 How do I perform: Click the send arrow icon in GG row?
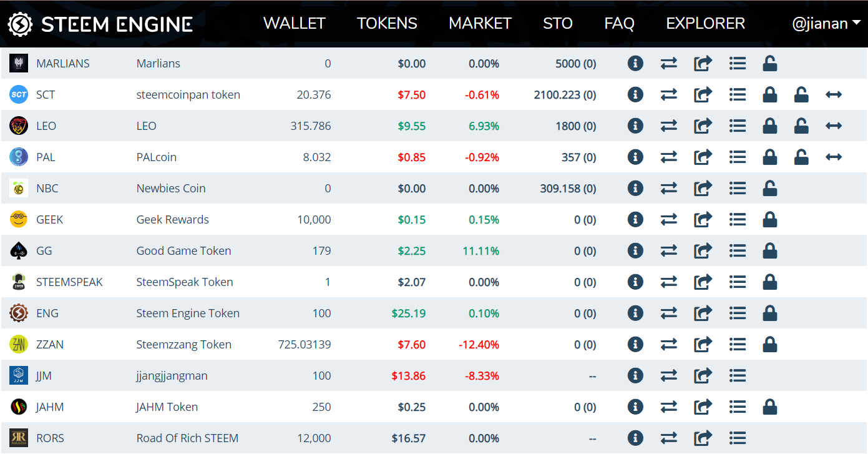click(703, 251)
